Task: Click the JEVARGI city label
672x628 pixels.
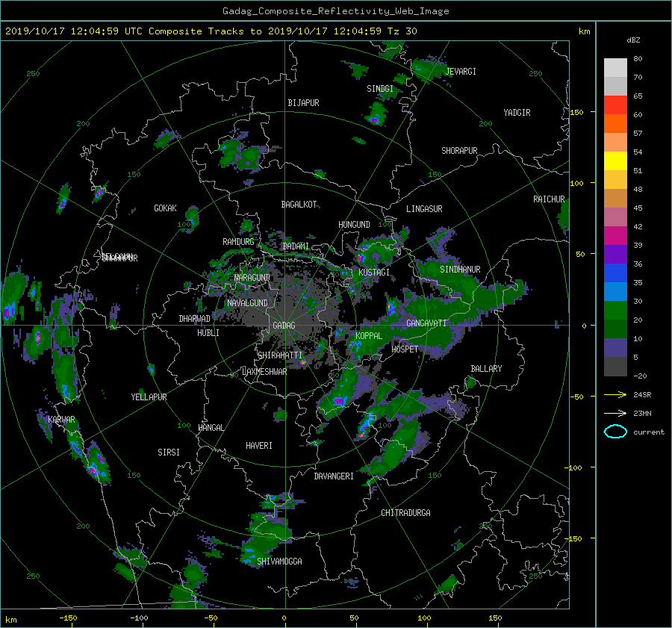Action: (x=461, y=72)
